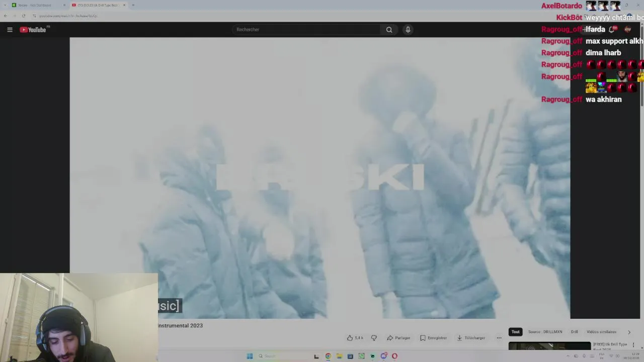Expand the browser tab search dropdown
This screenshot has height=362, width=644.
(x=5, y=5)
